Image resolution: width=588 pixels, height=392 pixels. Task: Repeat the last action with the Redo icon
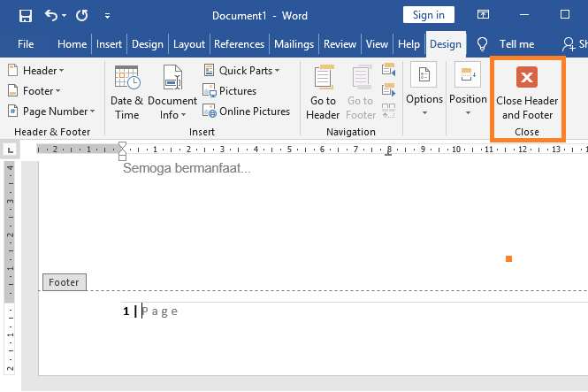[x=81, y=16]
